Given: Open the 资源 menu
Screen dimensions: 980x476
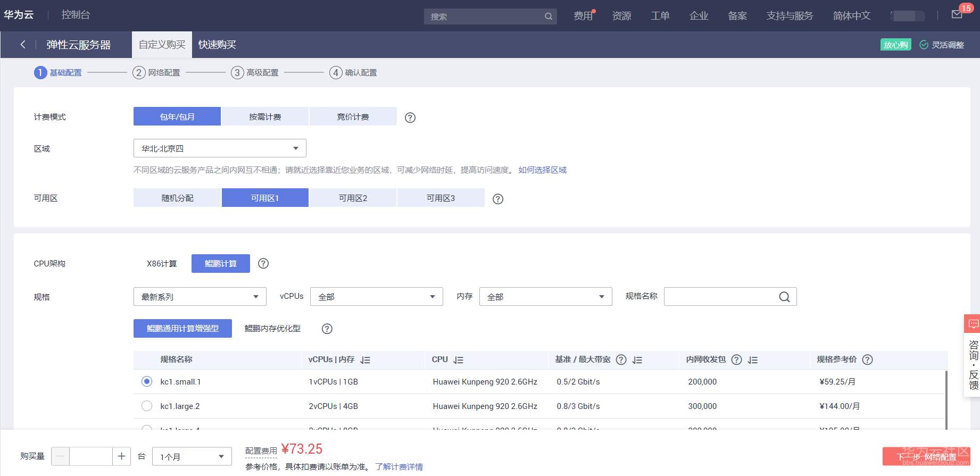Looking at the screenshot, I should pyautogui.click(x=621, y=16).
